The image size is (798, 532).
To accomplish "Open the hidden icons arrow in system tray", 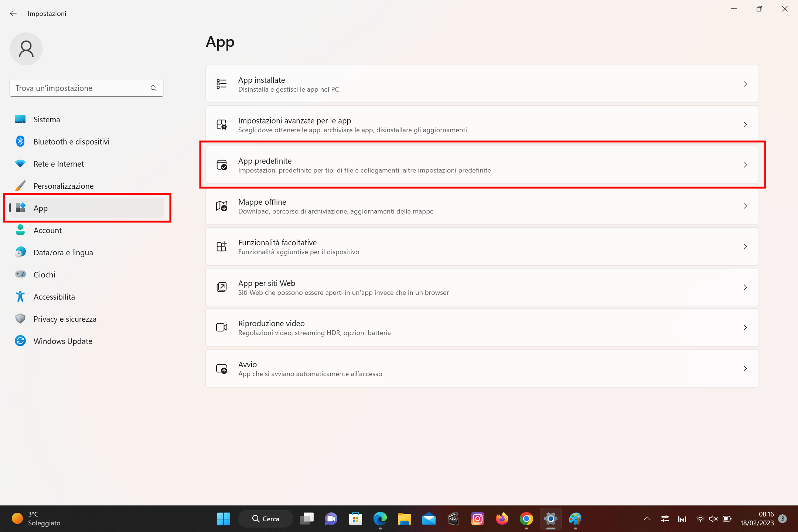I will (647, 519).
